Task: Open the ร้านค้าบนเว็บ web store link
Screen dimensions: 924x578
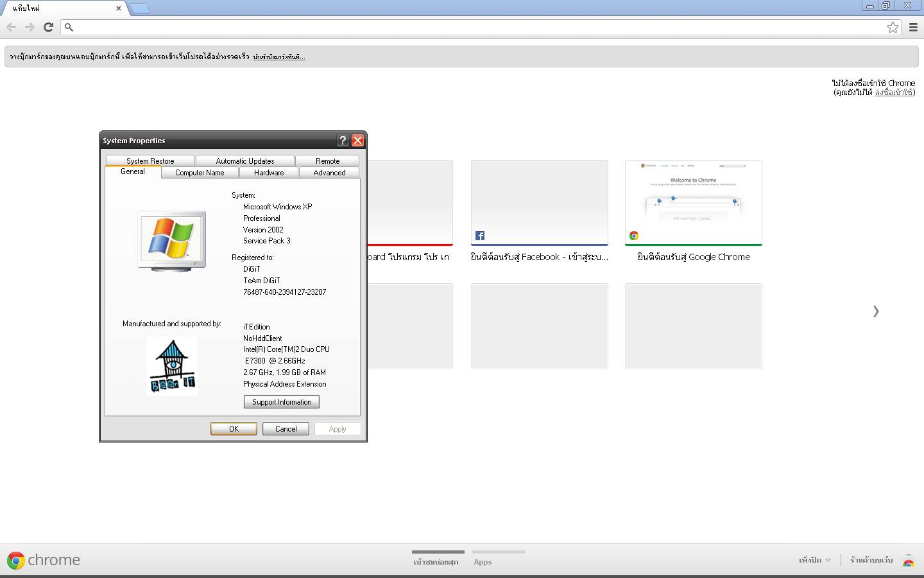Action: click(871, 560)
